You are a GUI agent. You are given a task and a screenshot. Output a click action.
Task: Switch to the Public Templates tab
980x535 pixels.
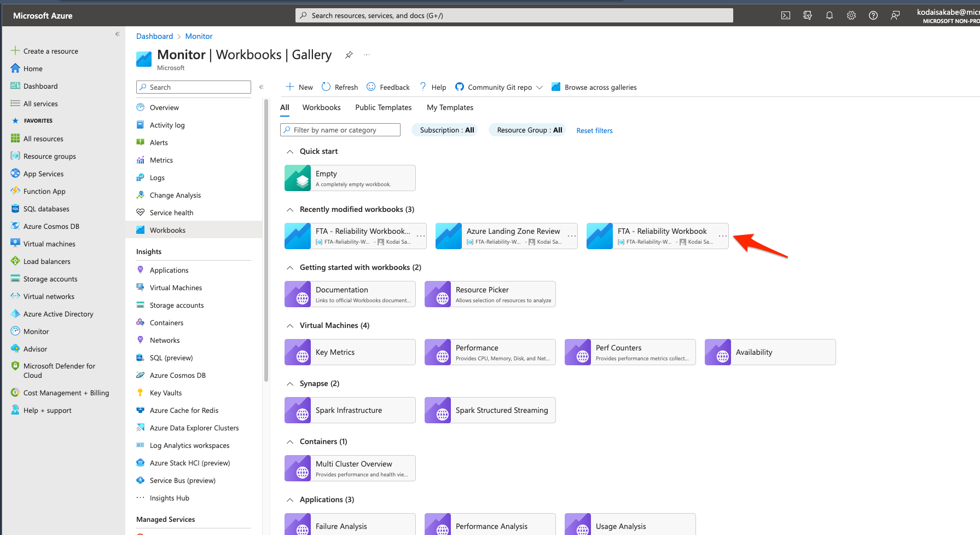coord(383,107)
